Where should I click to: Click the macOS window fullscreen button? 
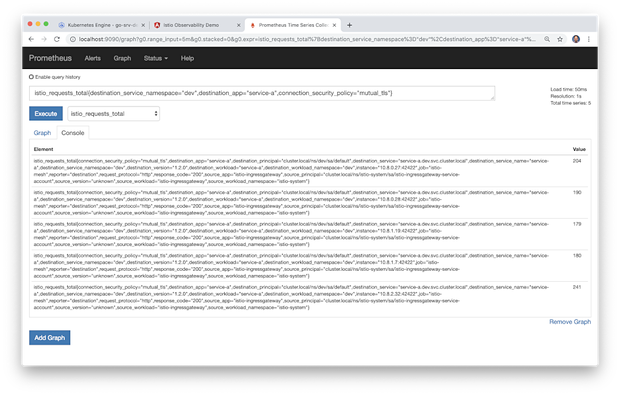click(46, 24)
